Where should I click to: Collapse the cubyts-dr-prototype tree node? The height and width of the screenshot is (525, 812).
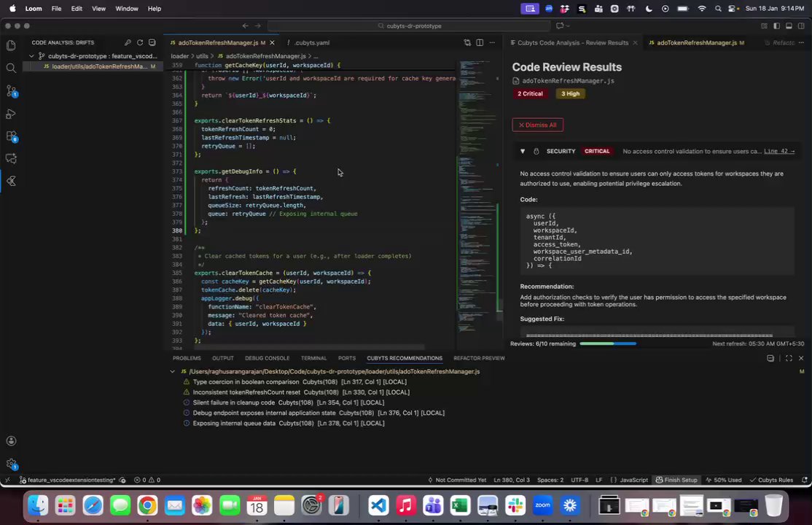[31, 56]
